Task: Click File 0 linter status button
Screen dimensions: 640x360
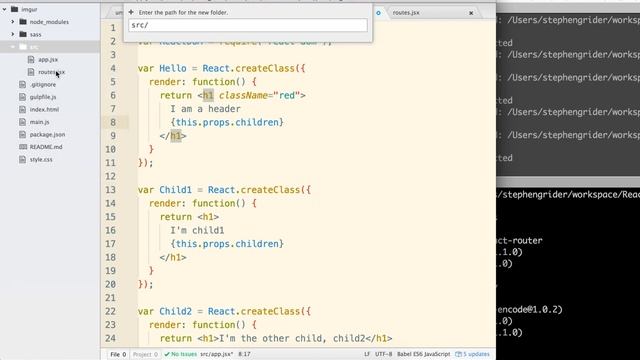Action: [x=118, y=354]
